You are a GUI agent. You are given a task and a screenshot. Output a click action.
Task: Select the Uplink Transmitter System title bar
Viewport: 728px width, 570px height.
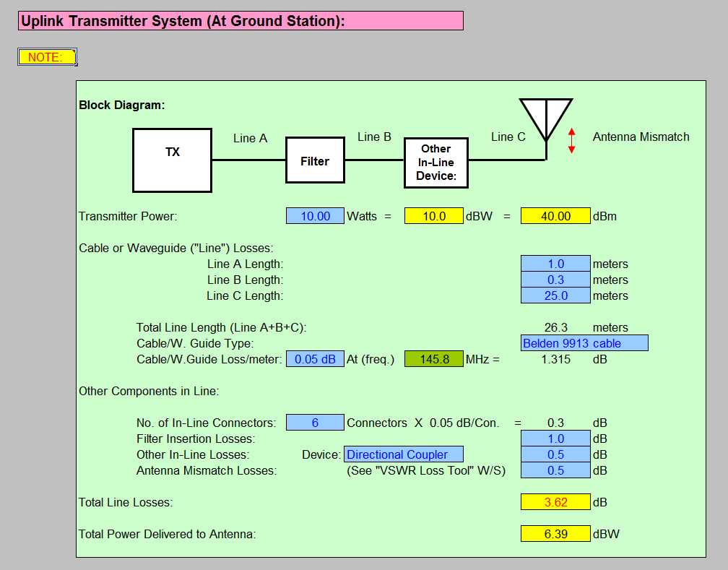point(240,21)
